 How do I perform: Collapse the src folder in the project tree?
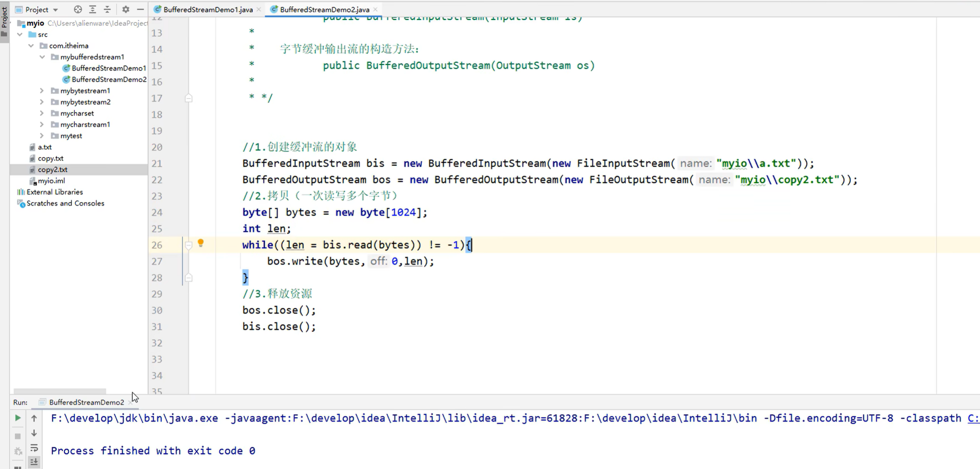coord(19,34)
